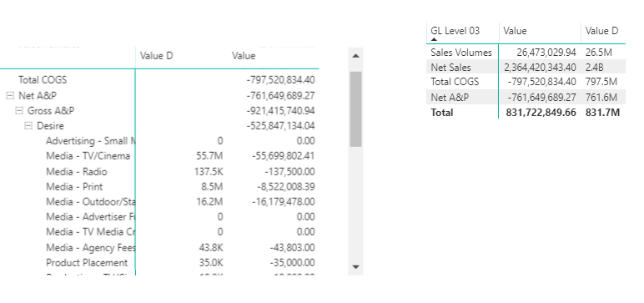Click the value -8,522,008.39
This screenshot has width=644, height=303.
(x=286, y=187)
